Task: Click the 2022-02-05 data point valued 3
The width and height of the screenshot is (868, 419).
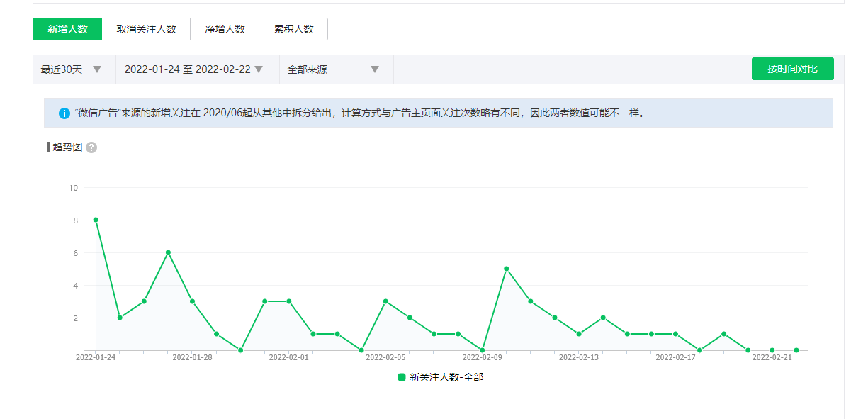Action: pos(385,301)
